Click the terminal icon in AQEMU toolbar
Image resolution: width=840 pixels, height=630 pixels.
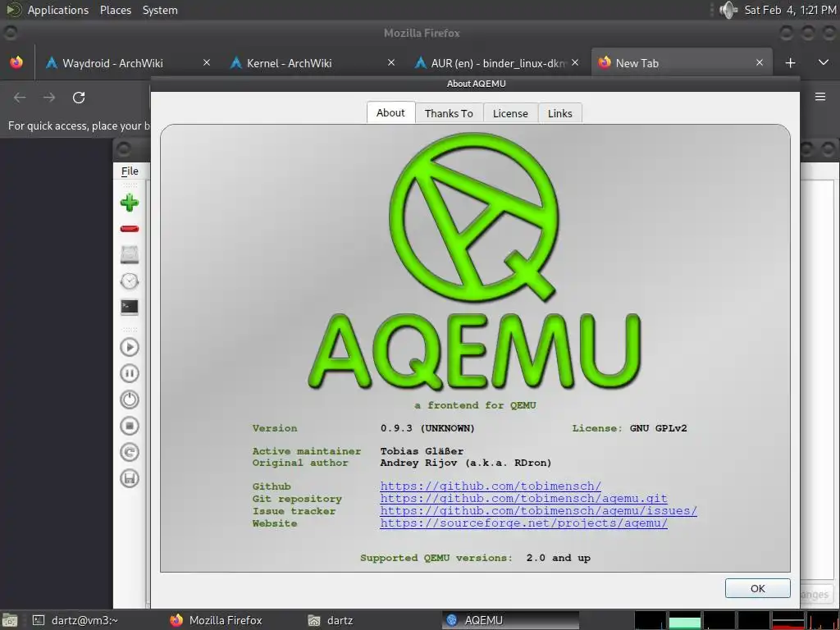tap(129, 307)
